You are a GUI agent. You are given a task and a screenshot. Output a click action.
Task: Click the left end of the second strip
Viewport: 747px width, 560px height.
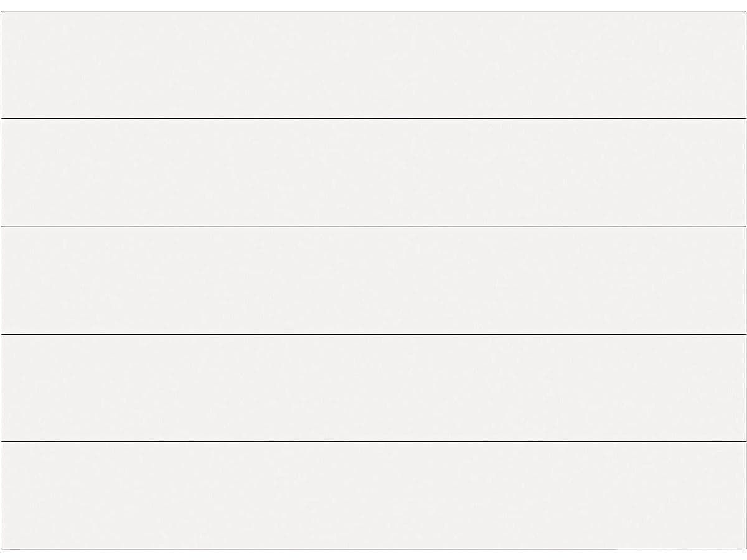pyautogui.click(x=7, y=172)
